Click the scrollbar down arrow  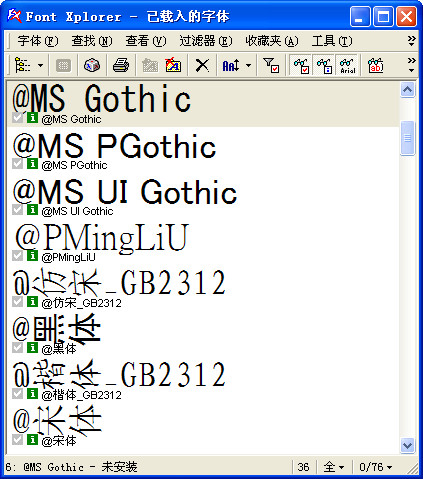click(x=408, y=445)
